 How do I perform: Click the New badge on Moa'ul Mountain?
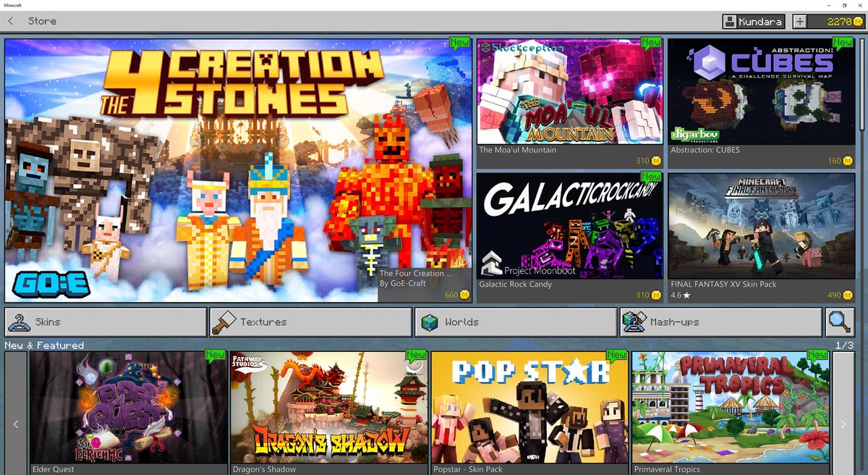tap(651, 43)
